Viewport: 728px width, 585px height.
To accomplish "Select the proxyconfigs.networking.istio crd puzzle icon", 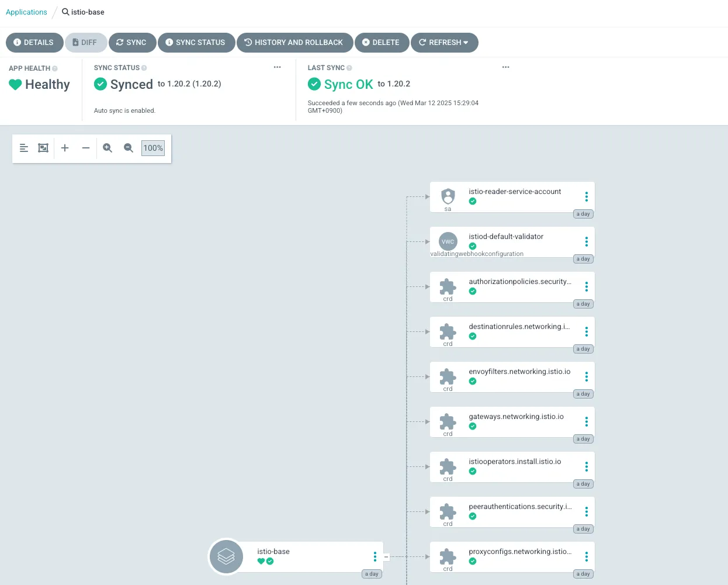I will pos(448,556).
